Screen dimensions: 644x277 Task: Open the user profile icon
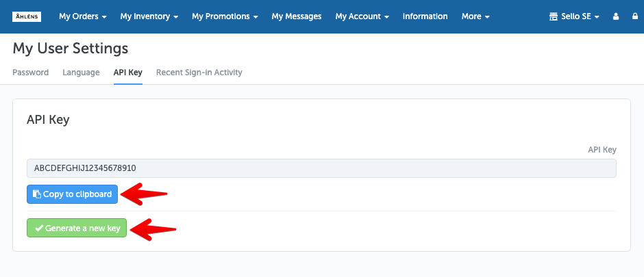click(616, 16)
